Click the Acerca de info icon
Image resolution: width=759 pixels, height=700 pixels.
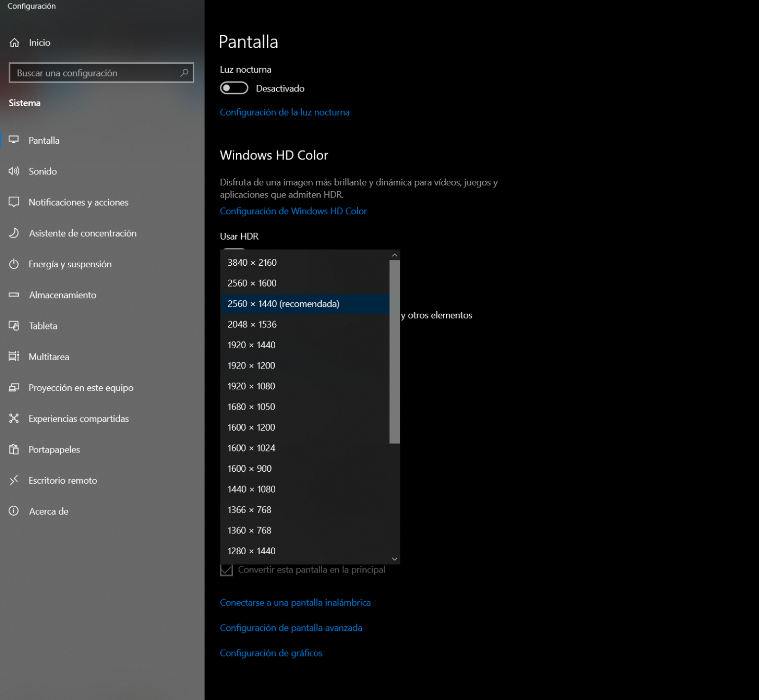coord(14,511)
